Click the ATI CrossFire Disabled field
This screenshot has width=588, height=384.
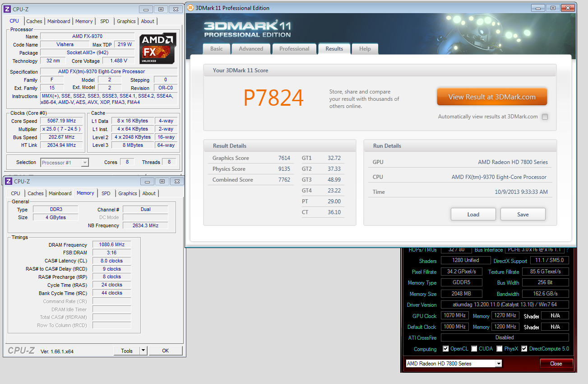tap(505, 337)
